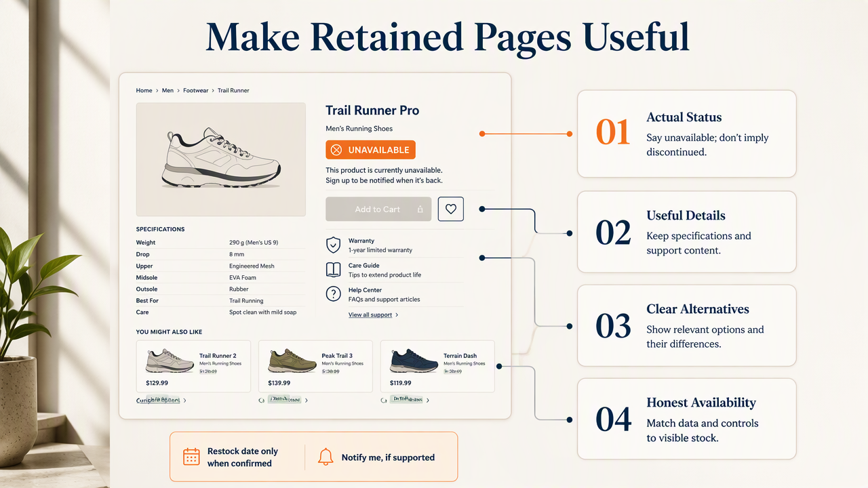Click the Add to Cart button
This screenshot has height=488, width=868.
pyautogui.click(x=378, y=209)
